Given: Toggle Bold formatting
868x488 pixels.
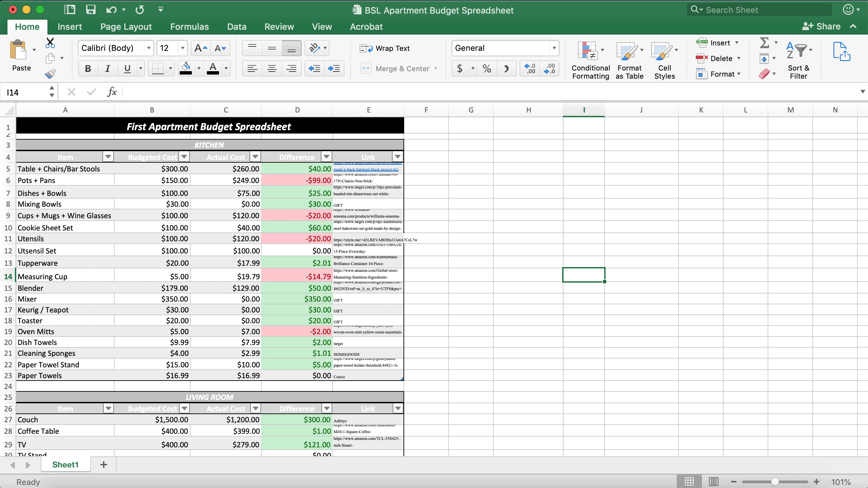Looking at the screenshot, I should (88, 69).
